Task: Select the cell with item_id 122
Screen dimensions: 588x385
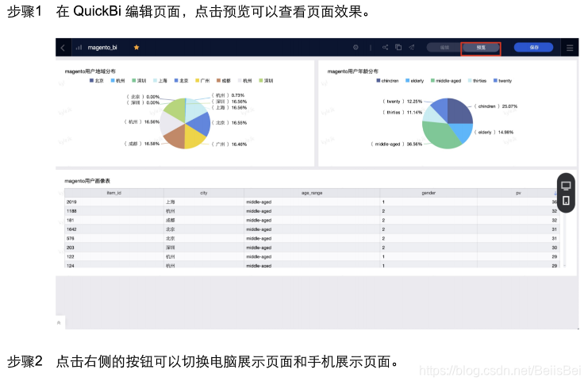Action: (x=114, y=256)
